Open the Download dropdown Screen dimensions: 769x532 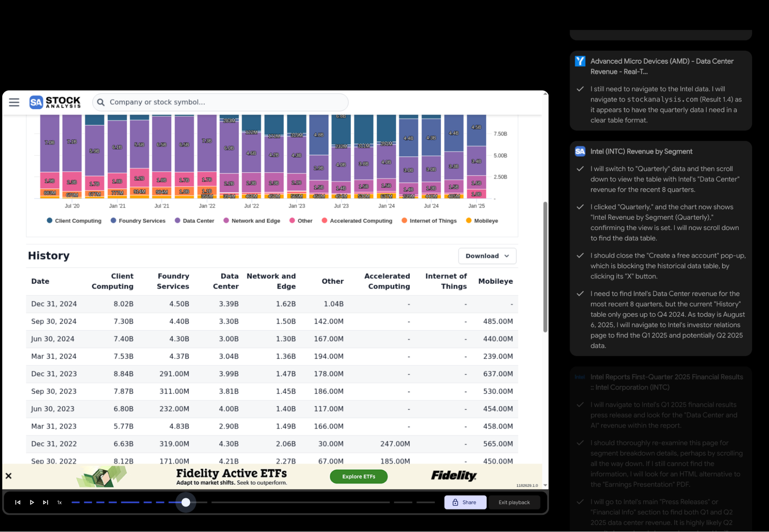[487, 256]
